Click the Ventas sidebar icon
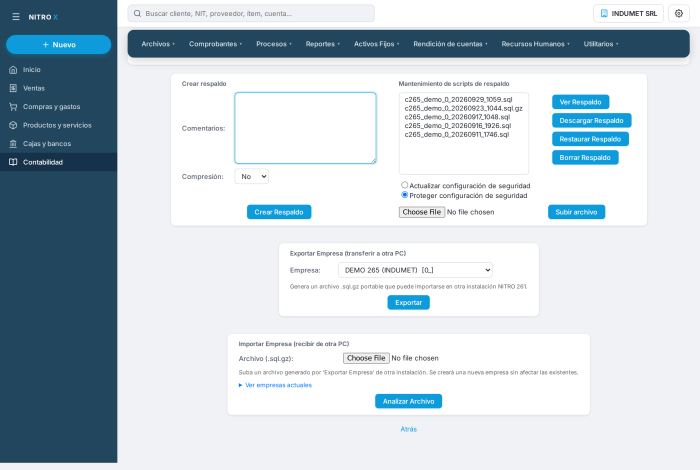 pos(13,88)
